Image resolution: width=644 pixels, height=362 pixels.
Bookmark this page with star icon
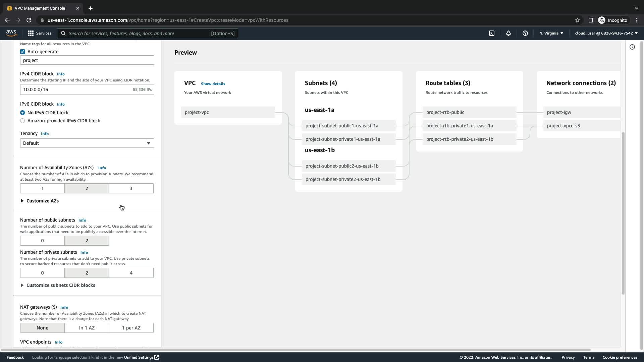[x=578, y=20]
